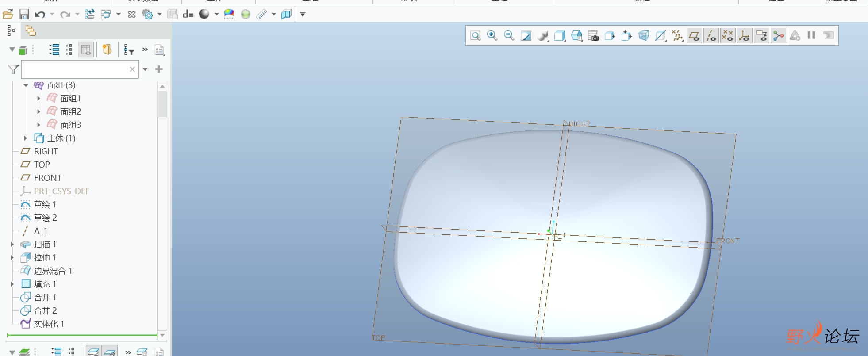Toggle annotation display in graphics toolbar
The image size is (868, 356).
point(761,35)
